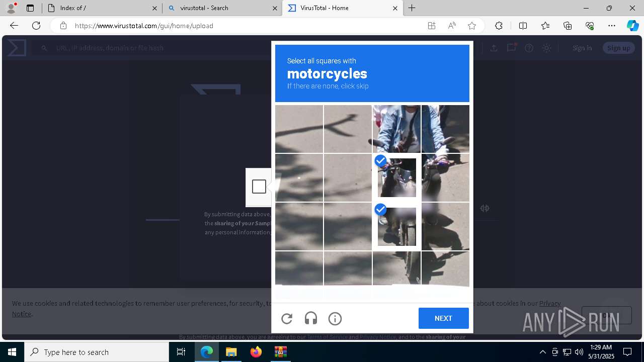
Task: Open Windows notification center
Action: point(627,352)
